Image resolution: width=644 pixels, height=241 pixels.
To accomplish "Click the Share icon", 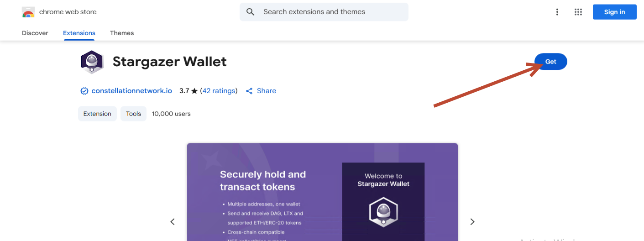I will tap(249, 91).
